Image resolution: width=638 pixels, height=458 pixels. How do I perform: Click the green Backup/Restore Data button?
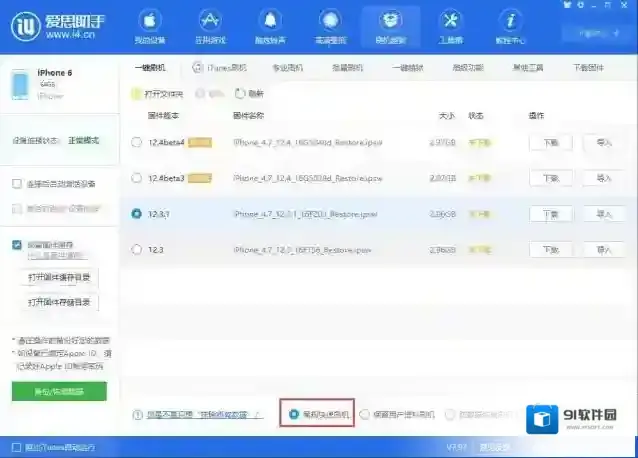click(58, 391)
